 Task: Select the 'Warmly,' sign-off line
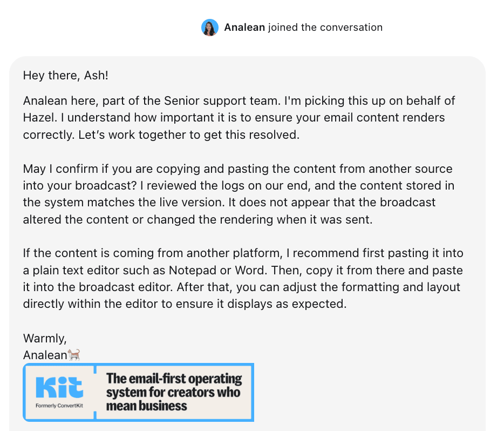tap(45, 338)
